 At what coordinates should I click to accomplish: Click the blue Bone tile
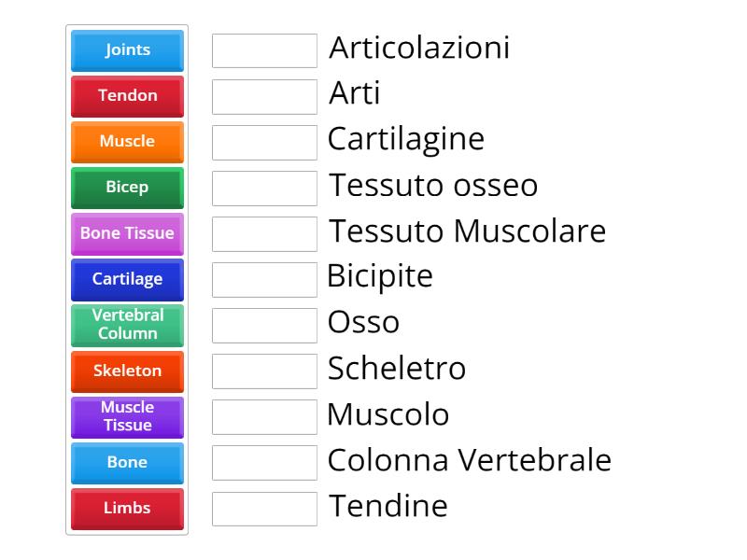click(x=127, y=462)
